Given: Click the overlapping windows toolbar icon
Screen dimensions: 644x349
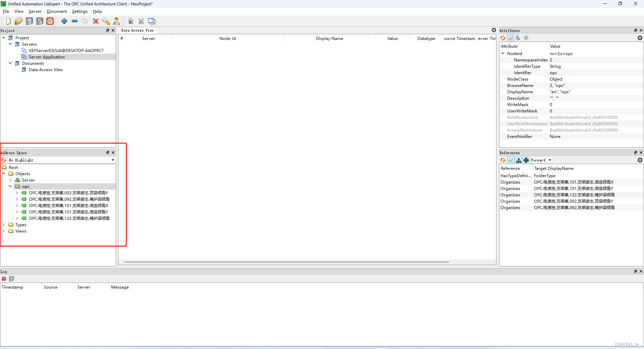Looking at the screenshot, I should tap(152, 21).
